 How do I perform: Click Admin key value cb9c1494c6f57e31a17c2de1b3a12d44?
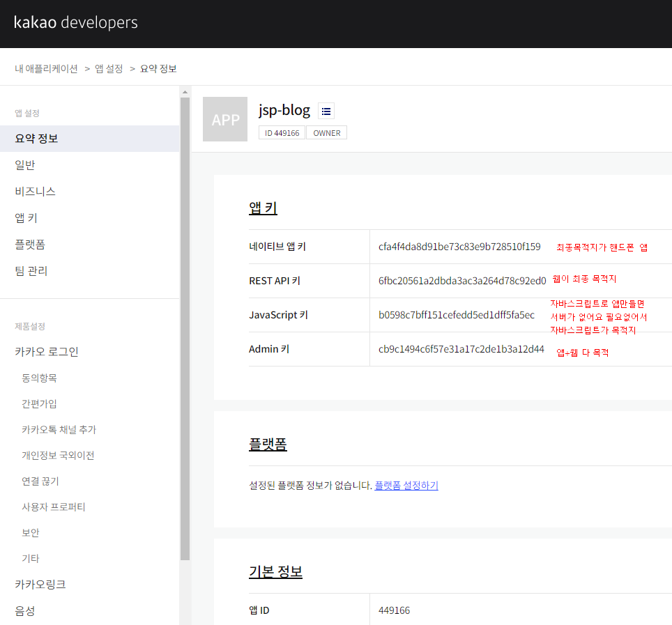pyautogui.click(x=461, y=349)
